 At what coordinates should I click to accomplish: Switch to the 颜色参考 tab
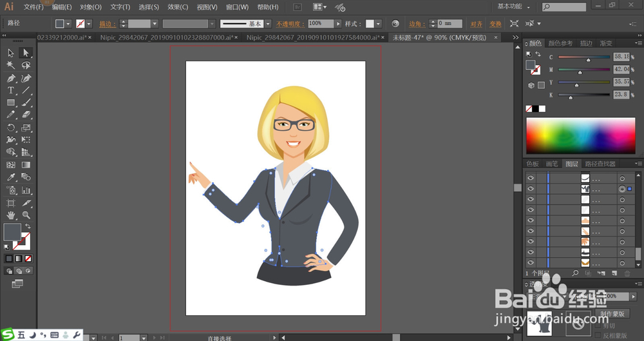click(x=560, y=43)
